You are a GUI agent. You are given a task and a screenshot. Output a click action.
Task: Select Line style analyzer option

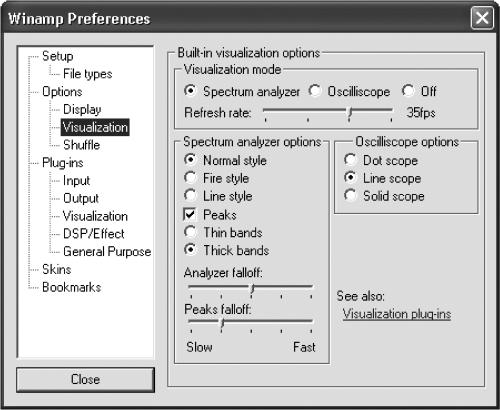(190, 195)
